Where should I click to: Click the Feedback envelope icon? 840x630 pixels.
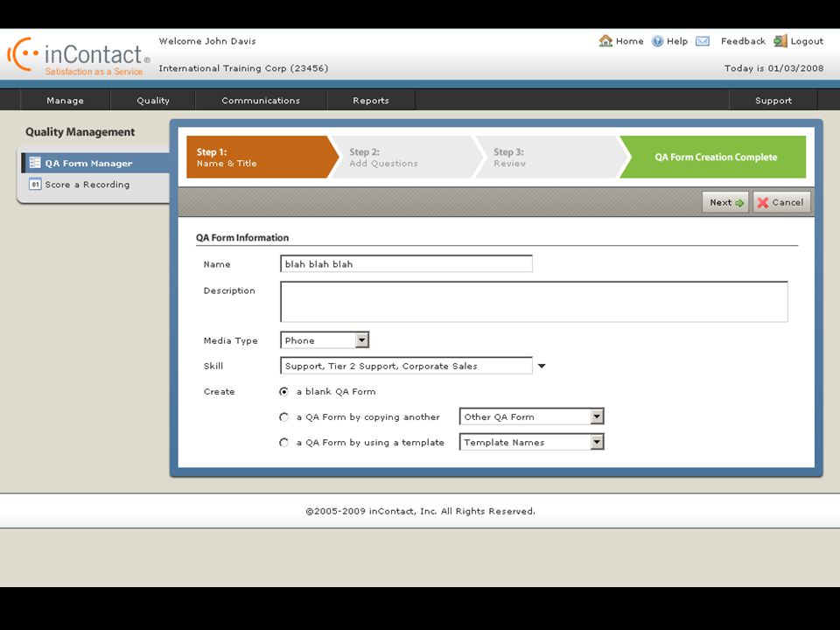[x=703, y=41]
